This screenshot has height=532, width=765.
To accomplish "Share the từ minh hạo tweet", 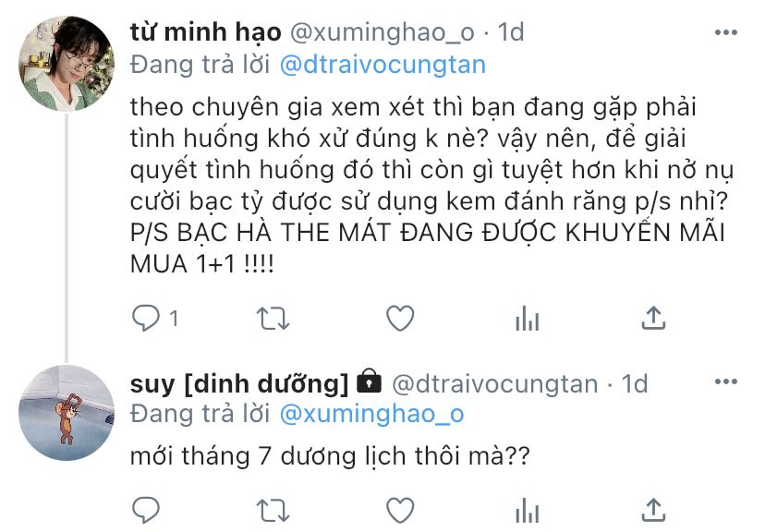I will [653, 319].
